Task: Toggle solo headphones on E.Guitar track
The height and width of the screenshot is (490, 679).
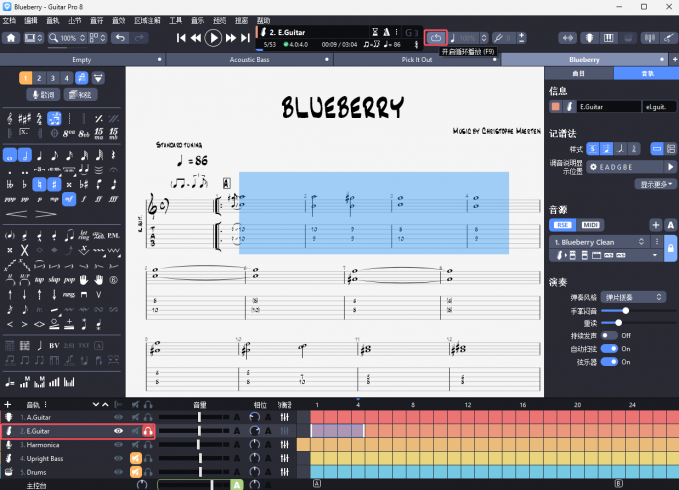Action: coord(147,430)
